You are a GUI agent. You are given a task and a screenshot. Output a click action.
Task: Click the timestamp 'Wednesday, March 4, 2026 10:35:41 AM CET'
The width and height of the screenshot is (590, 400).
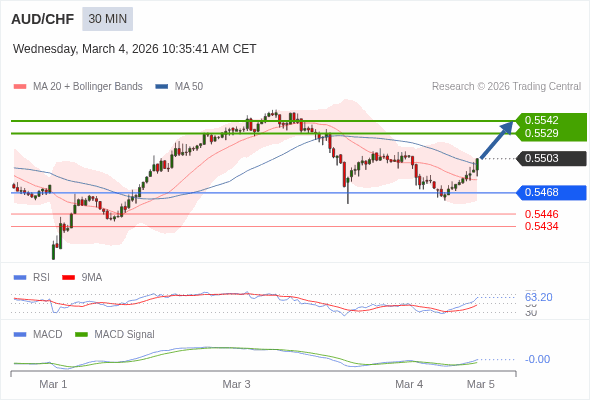click(x=134, y=49)
